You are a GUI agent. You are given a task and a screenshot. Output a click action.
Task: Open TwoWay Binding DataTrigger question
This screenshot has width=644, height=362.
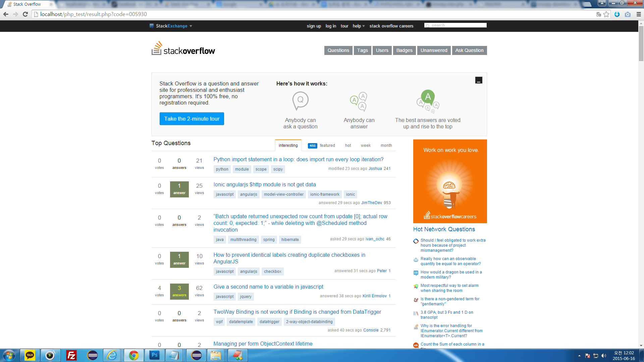tap(297, 312)
